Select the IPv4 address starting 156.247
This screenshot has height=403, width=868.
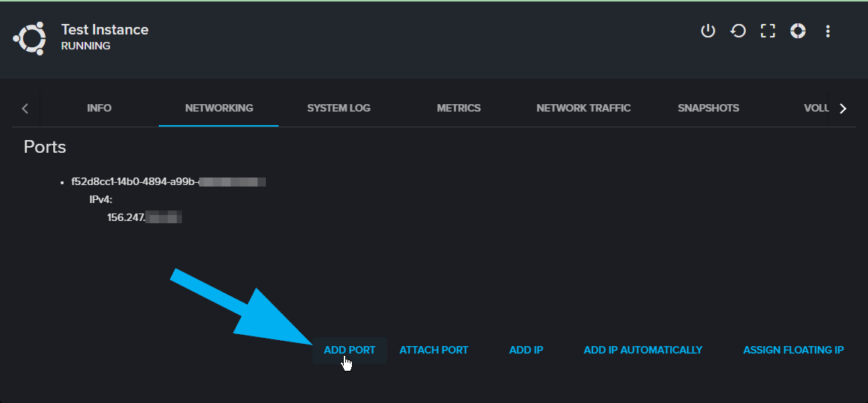(145, 217)
